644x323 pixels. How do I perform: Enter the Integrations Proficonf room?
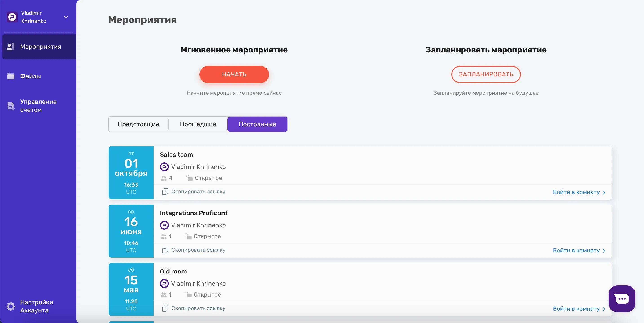[x=576, y=250]
